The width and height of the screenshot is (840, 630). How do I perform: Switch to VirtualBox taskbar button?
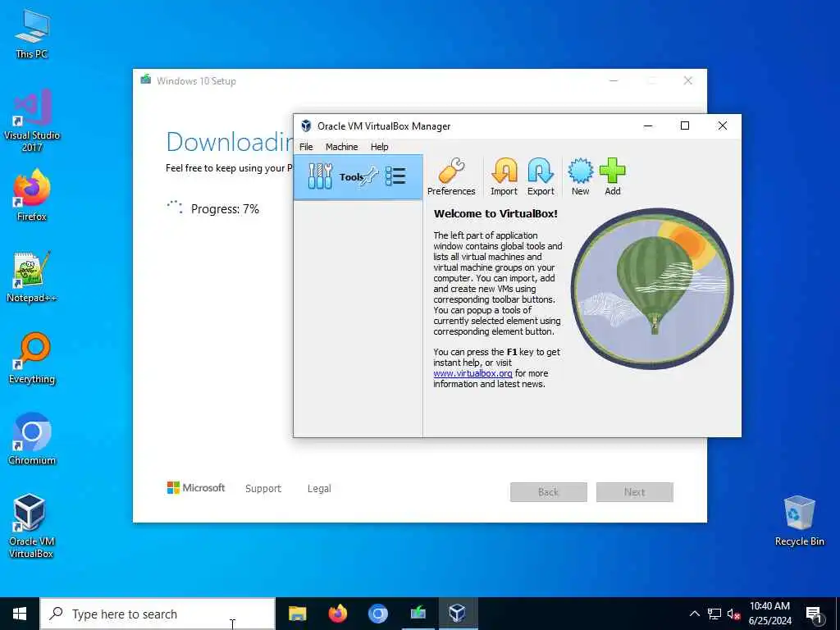click(458, 614)
